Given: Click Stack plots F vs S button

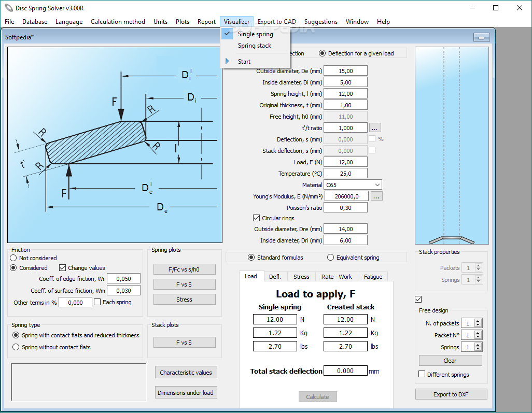Looking at the screenshot, I should click(184, 342).
